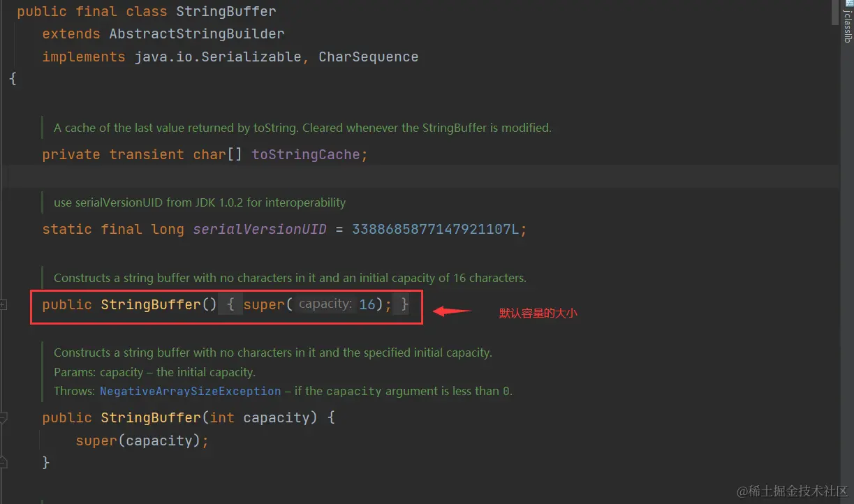Viewport: 854px width, 504px height.
Task: Click the 'static final long' keywords
Action: click(113, 230)
